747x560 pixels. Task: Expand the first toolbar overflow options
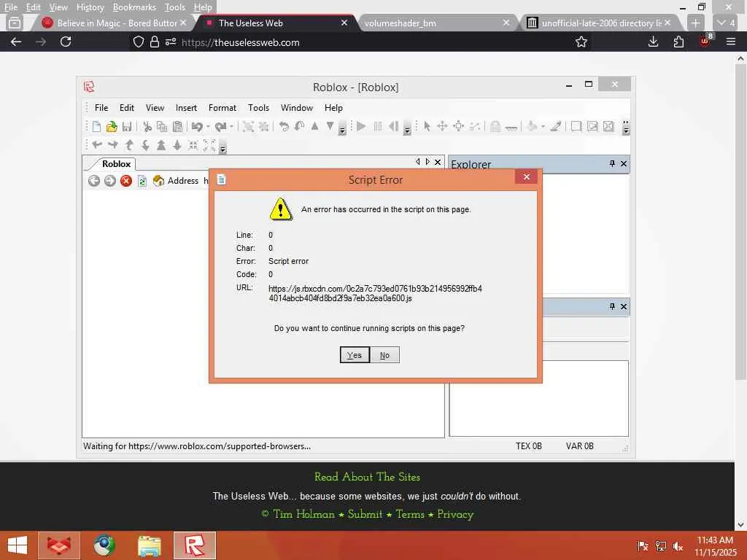coord(342,128)
